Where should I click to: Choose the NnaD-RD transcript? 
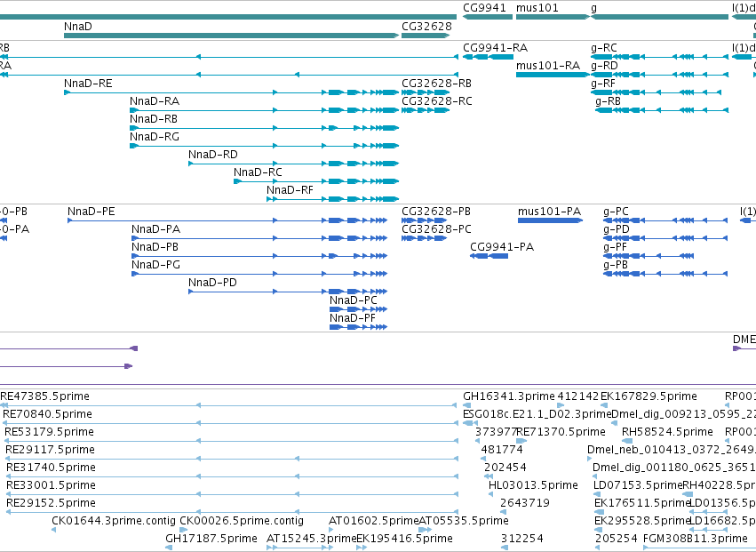(x=294, y=164)
